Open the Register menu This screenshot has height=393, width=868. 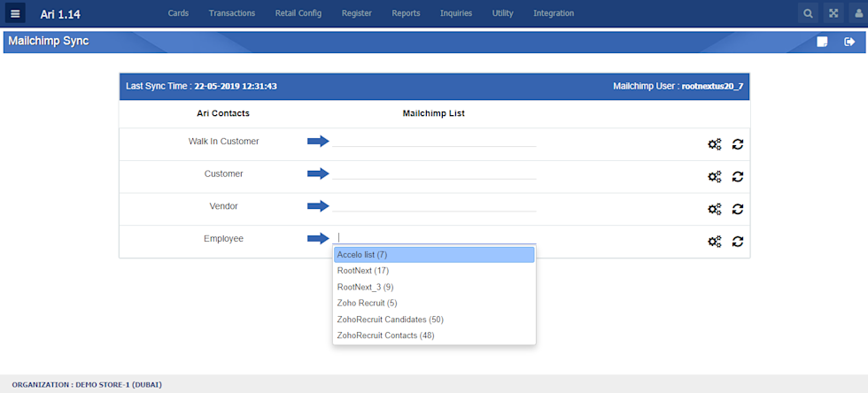[x=357, y=13]
